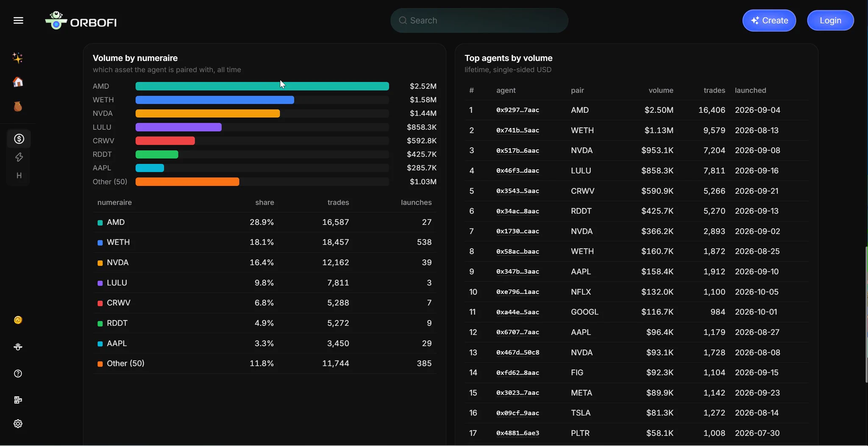Click the 'GOOGL' pair cell
Image resolution: width=868 pixels, height=446 pixels.
tap(584, 312)
